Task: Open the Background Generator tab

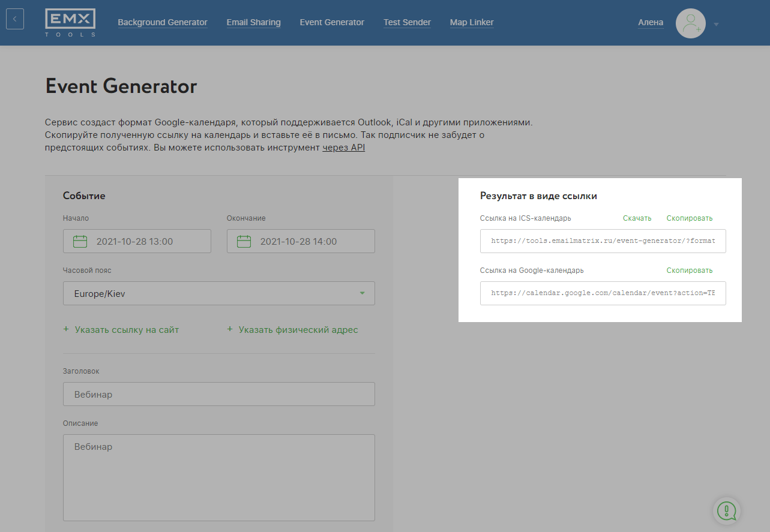Action: [163, 22]
